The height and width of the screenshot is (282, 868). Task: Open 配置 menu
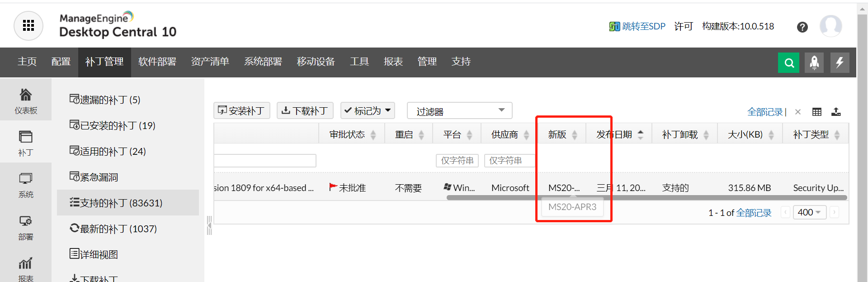click(x=61, y=62)
